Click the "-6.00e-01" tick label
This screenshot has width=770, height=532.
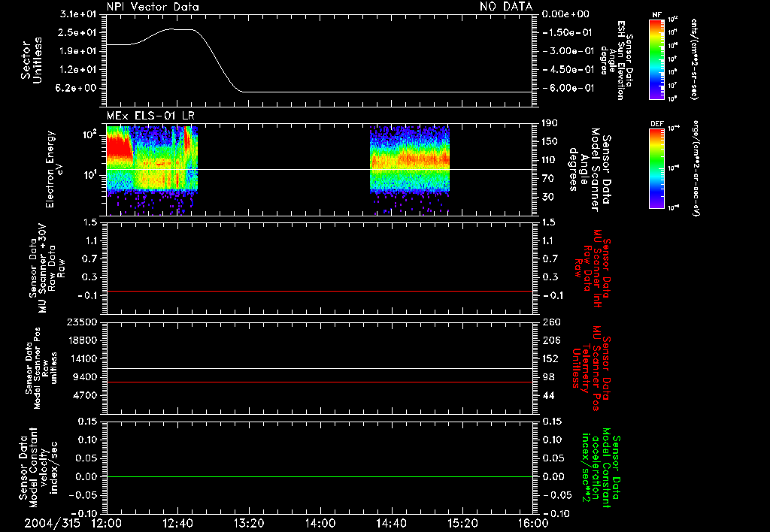click(x=568, y=89)
